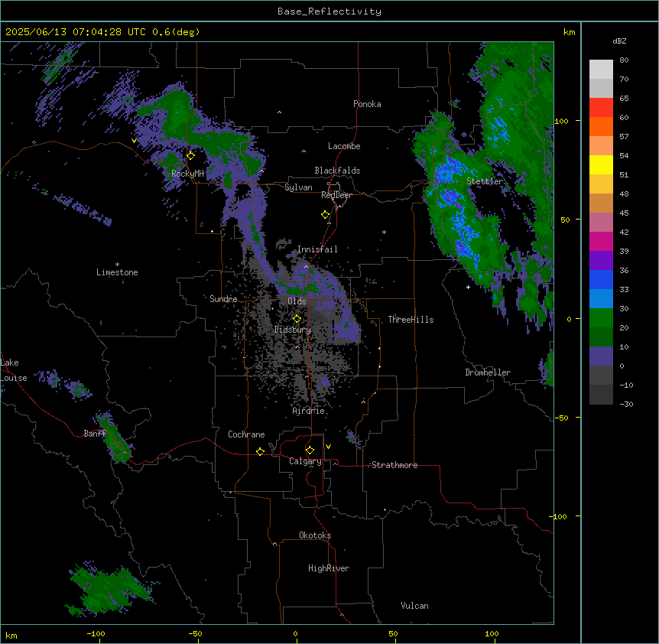Viewport: 659px width, 644px height.
Task: Click the 100 tick on vertical km axis
Action: 561,121
